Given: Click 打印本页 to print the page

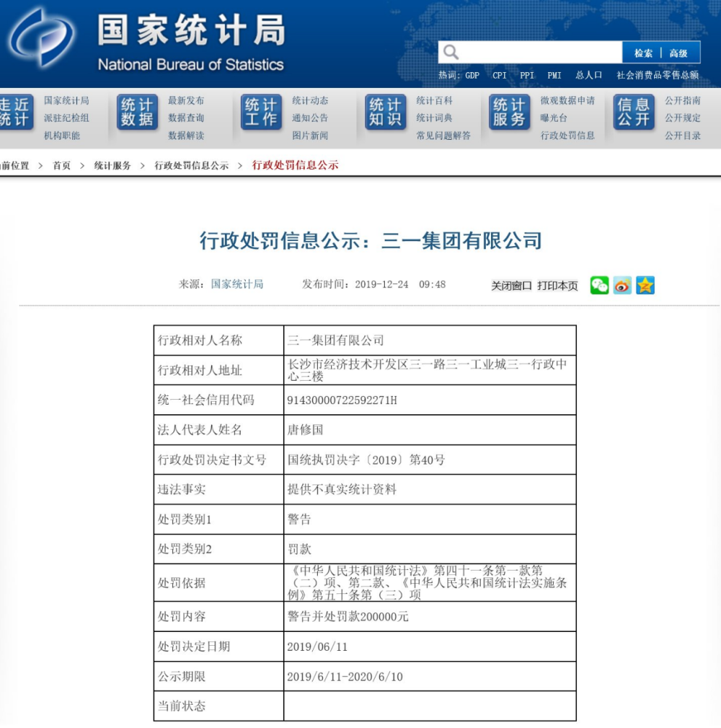Looking at the screenshot, I should (558, 285).
